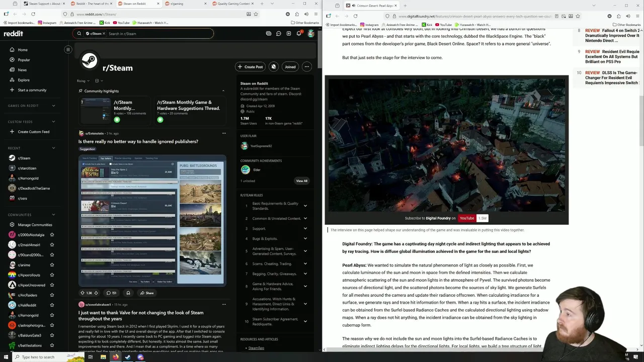Open post view layout dropdown
644x362 pixels.
coord(99,80)
